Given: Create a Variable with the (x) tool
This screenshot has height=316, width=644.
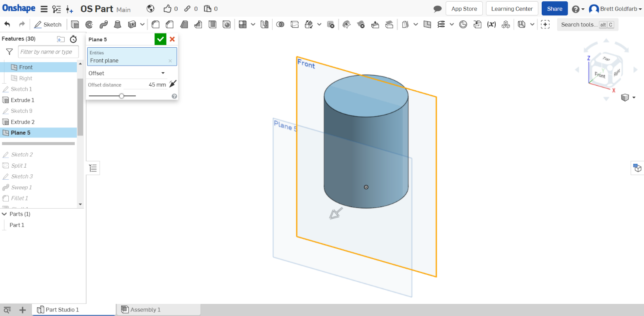Looking at the screenshot, I should (492, 24).
